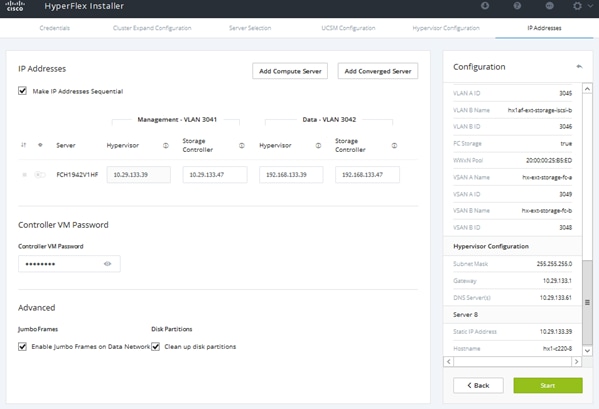The height and width of the screenshot is (409, 599).
Task: Click Add Converged Server button
Action: tap(378, 71)
